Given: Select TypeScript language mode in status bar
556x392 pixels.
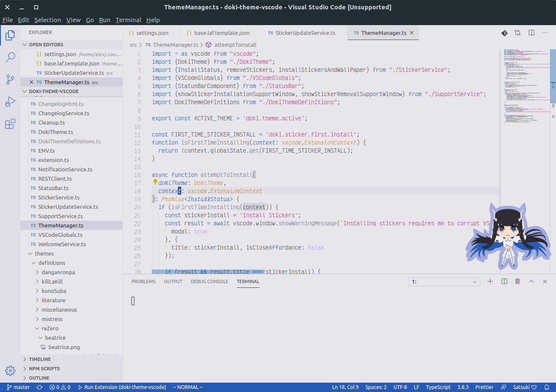Looking at the screenshot, I should click(438, 387).
